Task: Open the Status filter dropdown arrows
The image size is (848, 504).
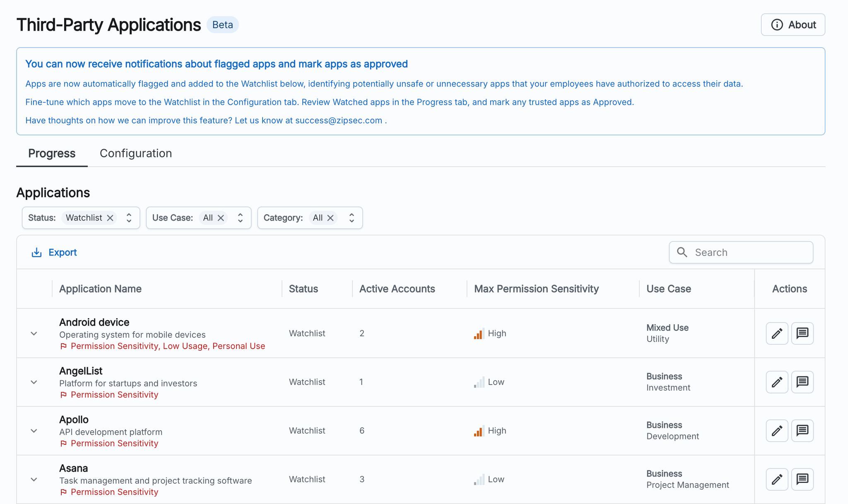Action: (x=129, y=218)
